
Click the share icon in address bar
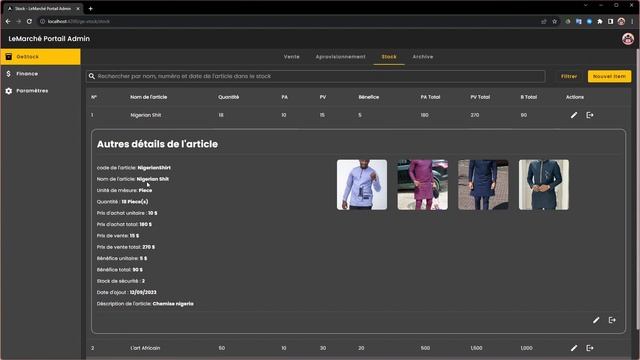point(543,21)
